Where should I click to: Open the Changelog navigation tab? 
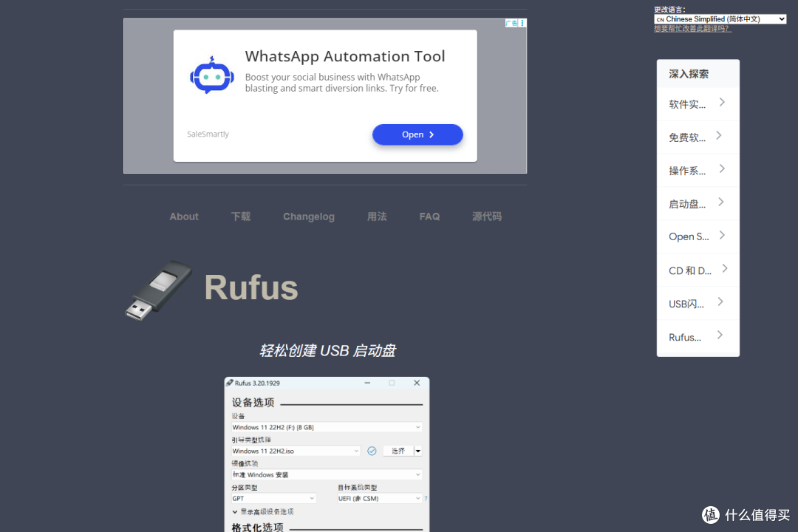pos(308,216)
